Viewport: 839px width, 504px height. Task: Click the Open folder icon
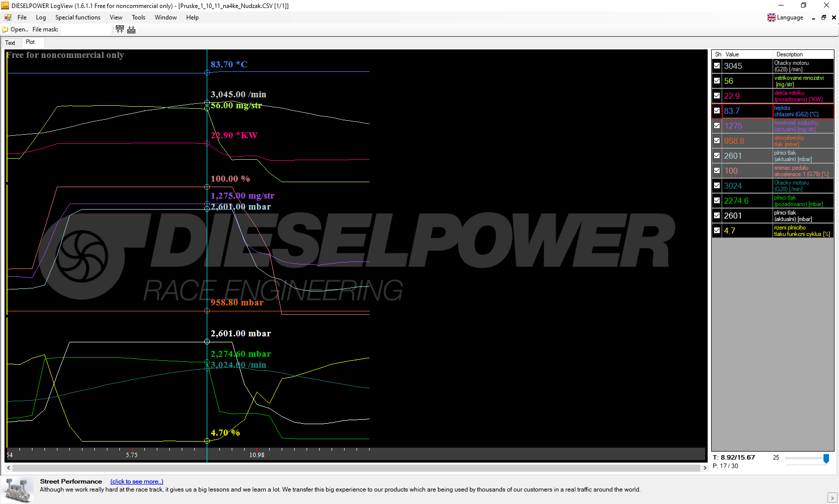point(5,29)
